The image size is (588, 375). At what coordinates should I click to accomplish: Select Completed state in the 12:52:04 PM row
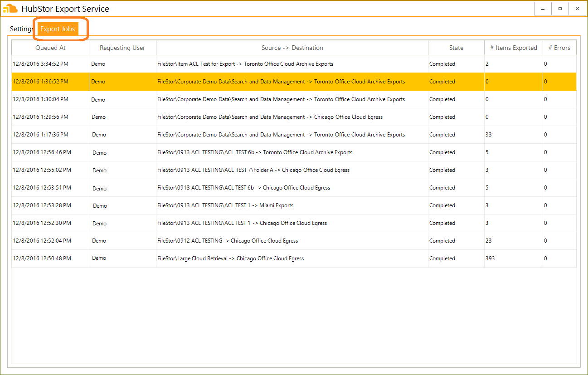(442, 241)
